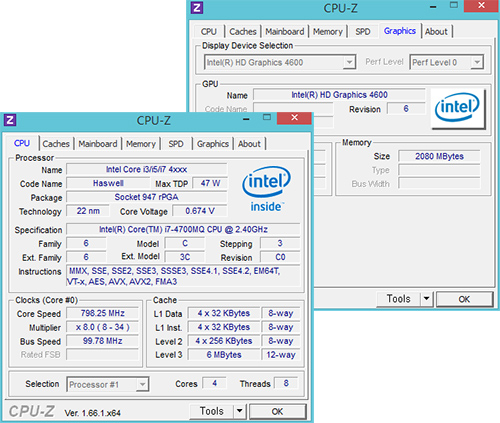Click the Tools button in back Graphics window
This screenshot has width=500, height=423.
point(399,299)
